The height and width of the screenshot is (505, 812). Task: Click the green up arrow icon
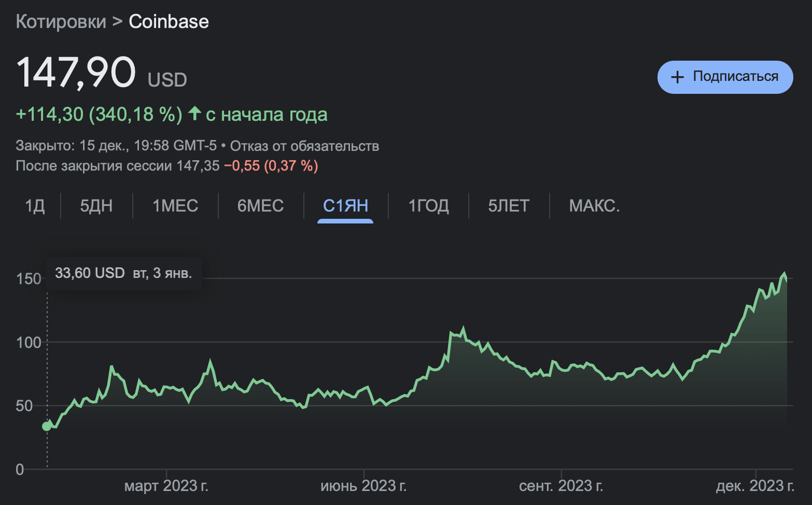[x=194, y=113]
